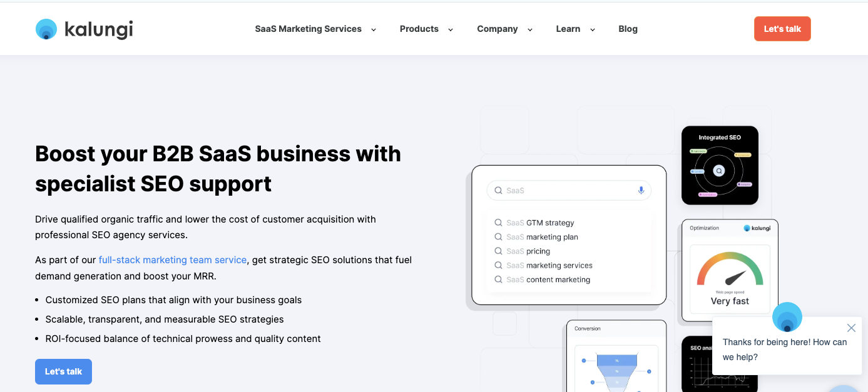Expand chevron next to Learn
Screen dimensions: 868x392
click(592, 29)
